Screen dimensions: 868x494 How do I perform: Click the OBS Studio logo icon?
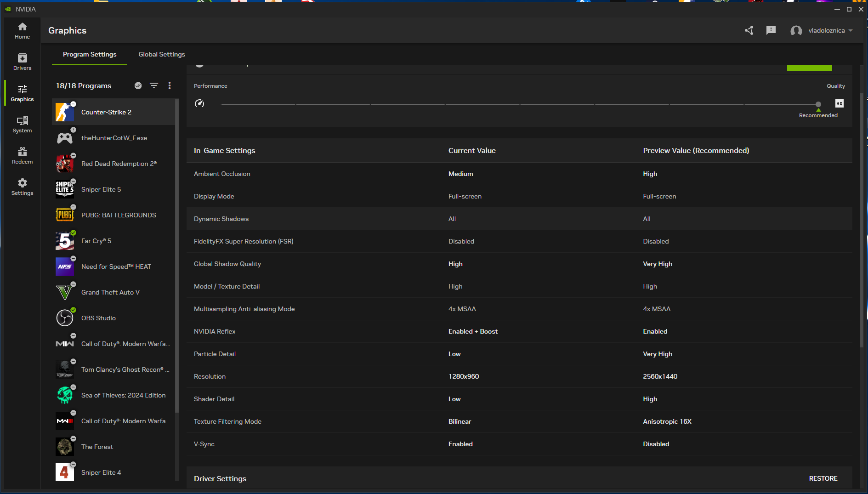click(x=65, y=318)
